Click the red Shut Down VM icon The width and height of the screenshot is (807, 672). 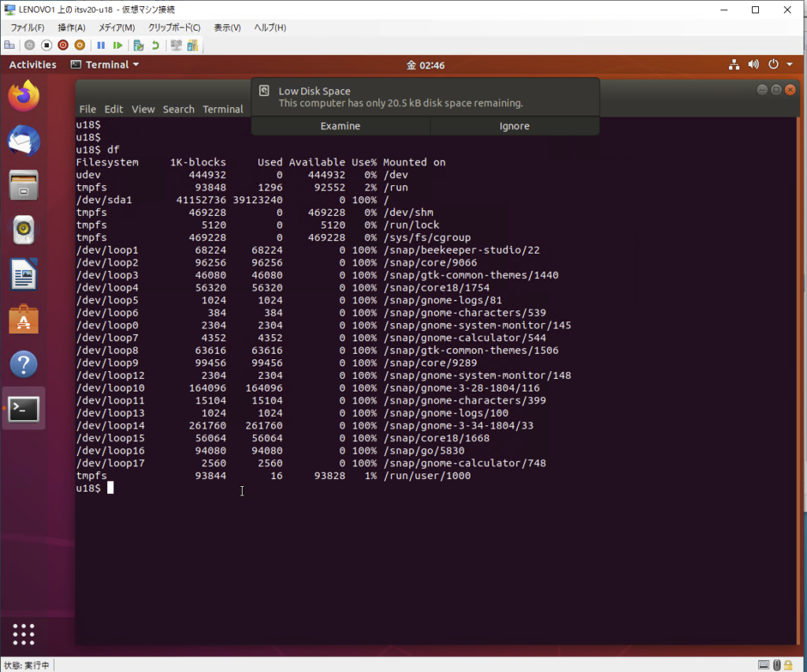(63, 46)
